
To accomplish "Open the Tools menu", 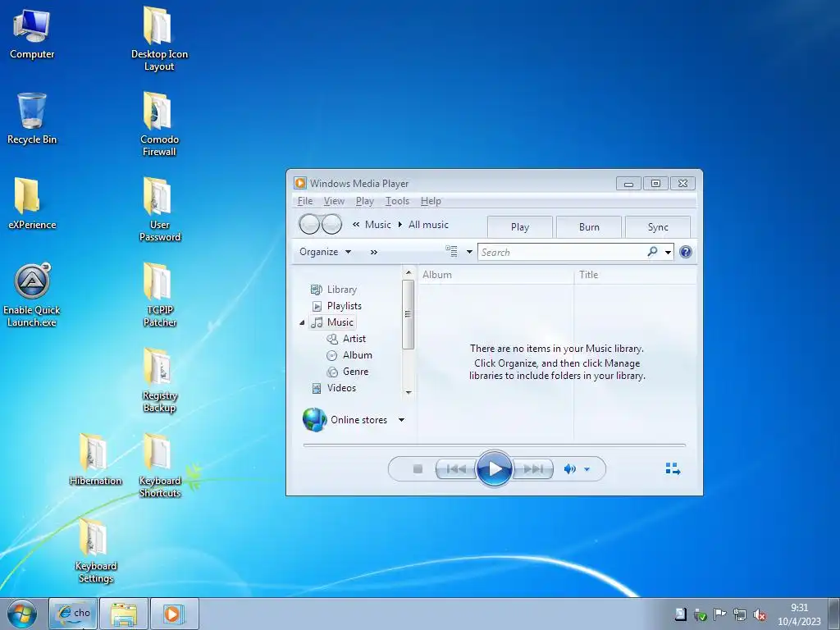I will pos(397,201).
